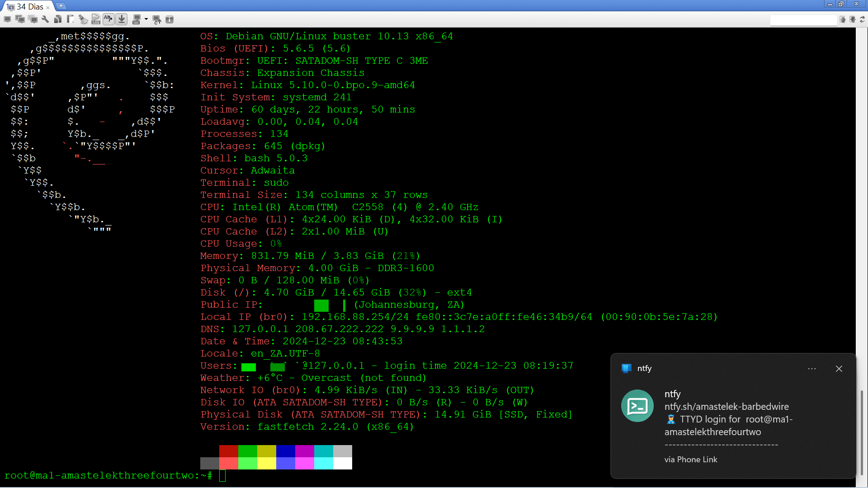
Task: Open notification options with the ellipsis
Action: pos(811,369)
